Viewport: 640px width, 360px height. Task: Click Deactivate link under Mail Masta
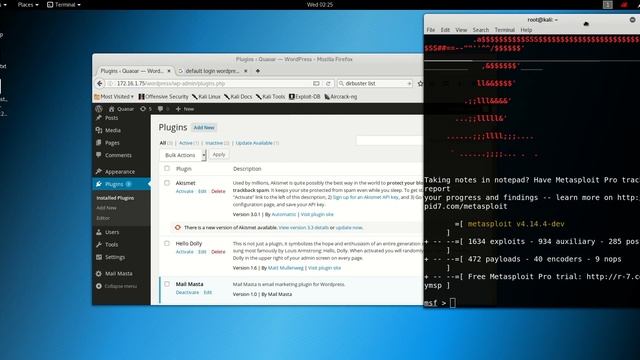187,293
